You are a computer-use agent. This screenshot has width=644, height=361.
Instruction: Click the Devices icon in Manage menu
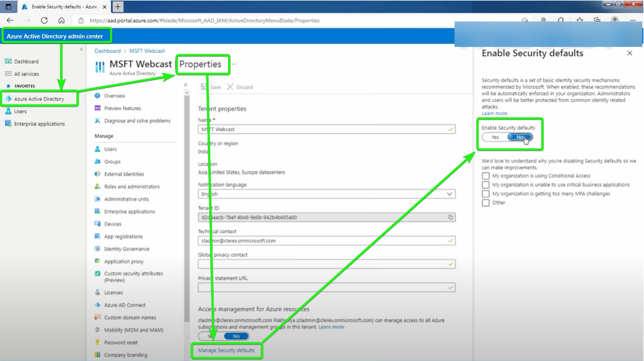98,224
